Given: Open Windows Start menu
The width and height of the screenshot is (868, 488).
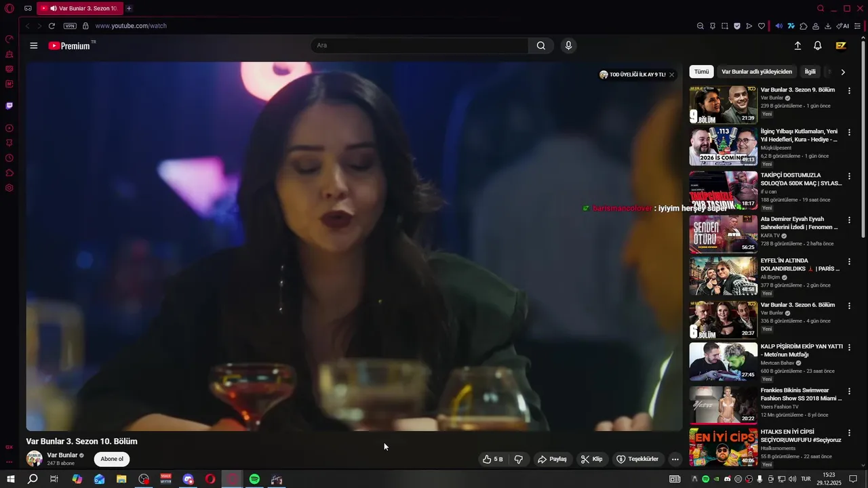Looking at the screenshot, I should point(11,479).
